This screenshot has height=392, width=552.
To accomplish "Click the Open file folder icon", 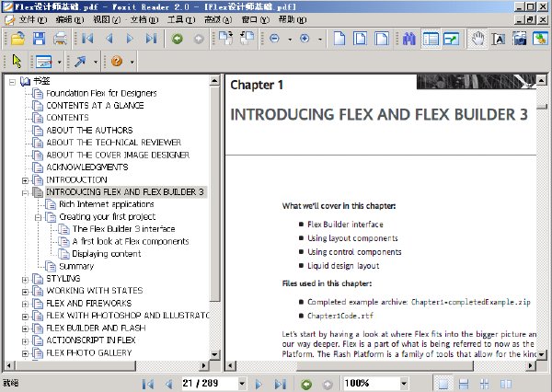I will (17, 39).
